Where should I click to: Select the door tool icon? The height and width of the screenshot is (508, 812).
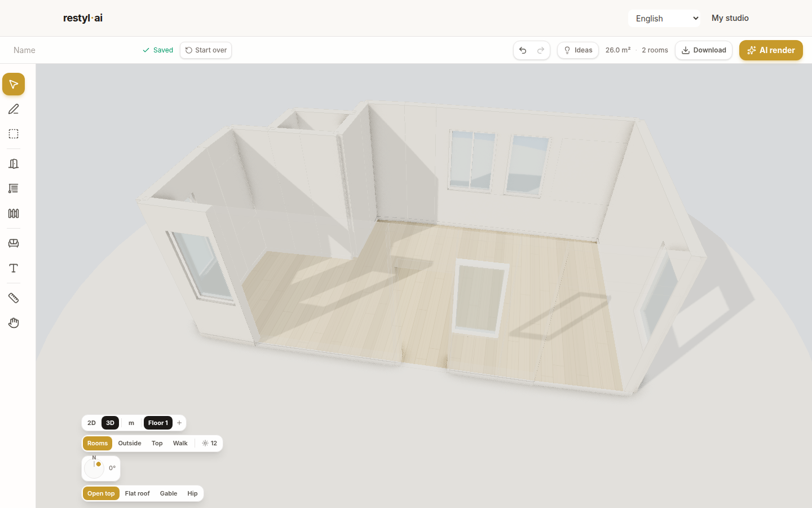pos(14,164)
